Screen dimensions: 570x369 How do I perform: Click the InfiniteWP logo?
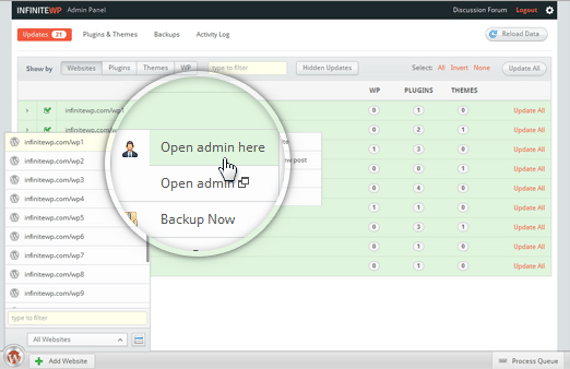pyautogui.click(x=39, y=10)
